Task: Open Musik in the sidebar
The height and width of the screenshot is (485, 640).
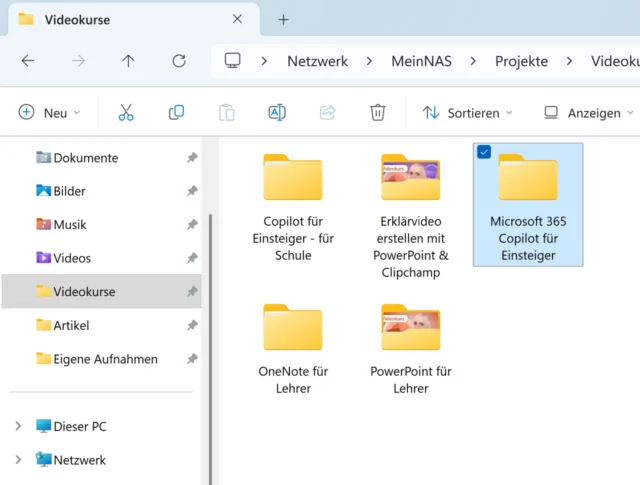Action: (101, 224)
